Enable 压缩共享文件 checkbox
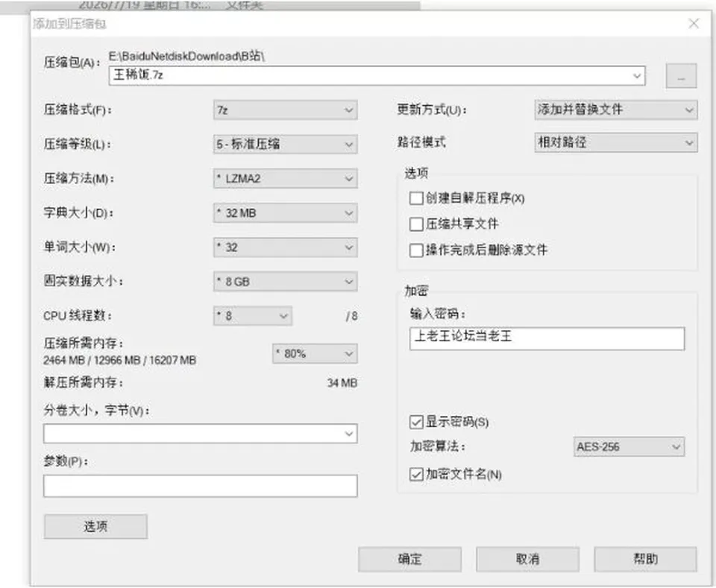The image size is (716, 588). point(416,224)
